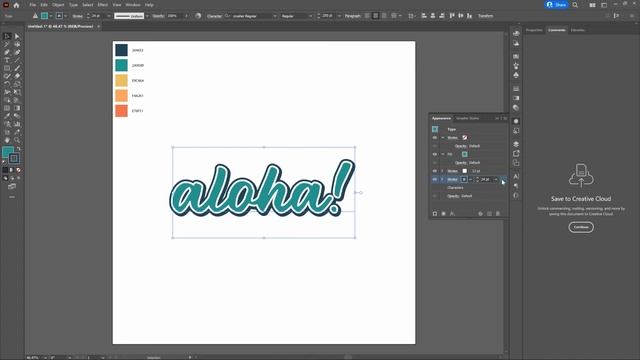The image size is (640, 360).
Task: Switch to the Libraries tab
Action: coord(578,30)
